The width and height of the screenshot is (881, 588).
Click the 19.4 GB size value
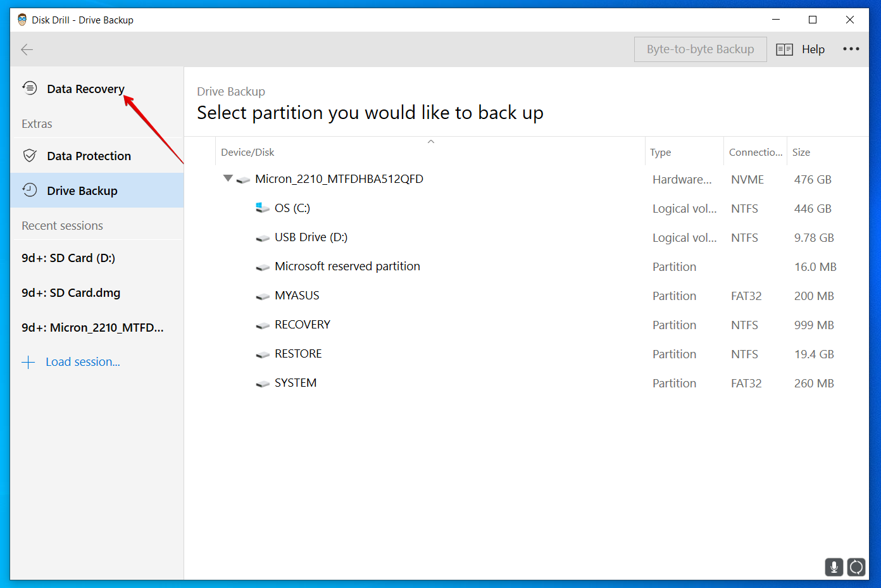[814, 354]
